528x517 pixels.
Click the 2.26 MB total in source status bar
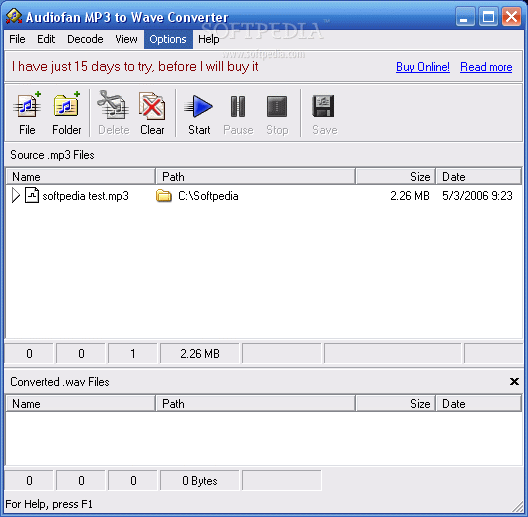click(200, 354)
